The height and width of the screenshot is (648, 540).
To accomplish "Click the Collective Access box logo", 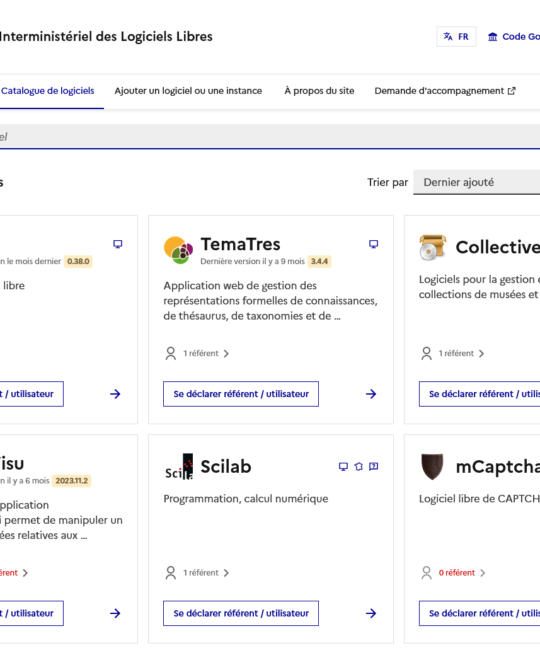I will 433,247.
